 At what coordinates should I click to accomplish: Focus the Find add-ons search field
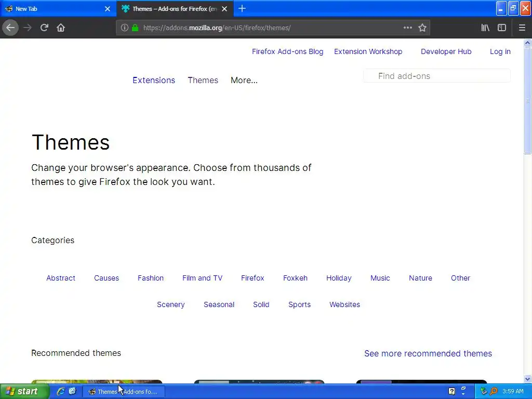[x=436, y=76]
